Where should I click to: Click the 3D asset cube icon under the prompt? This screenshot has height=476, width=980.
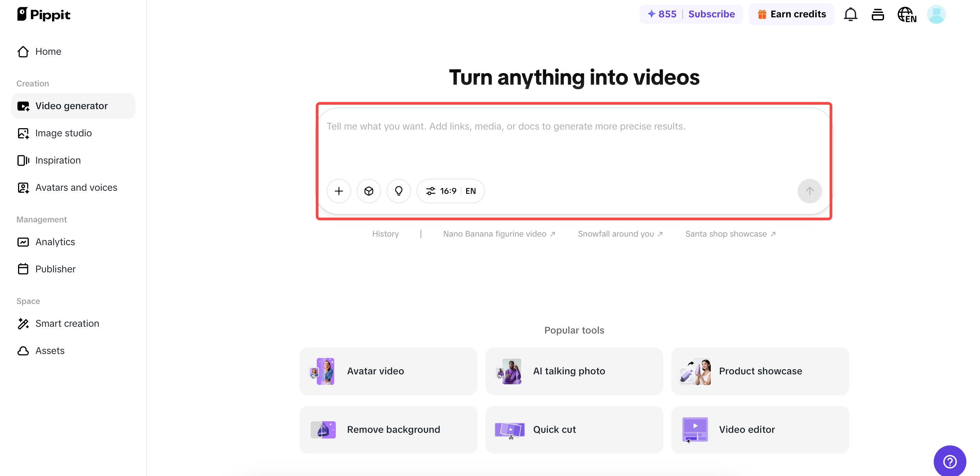369,191
